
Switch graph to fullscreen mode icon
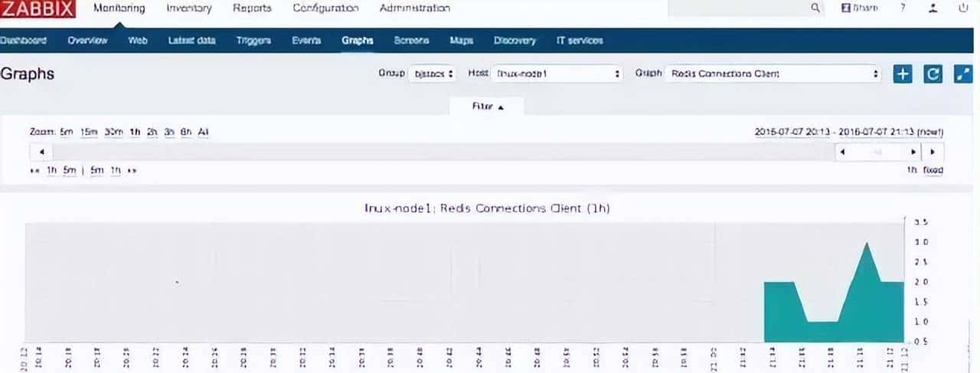962,74
